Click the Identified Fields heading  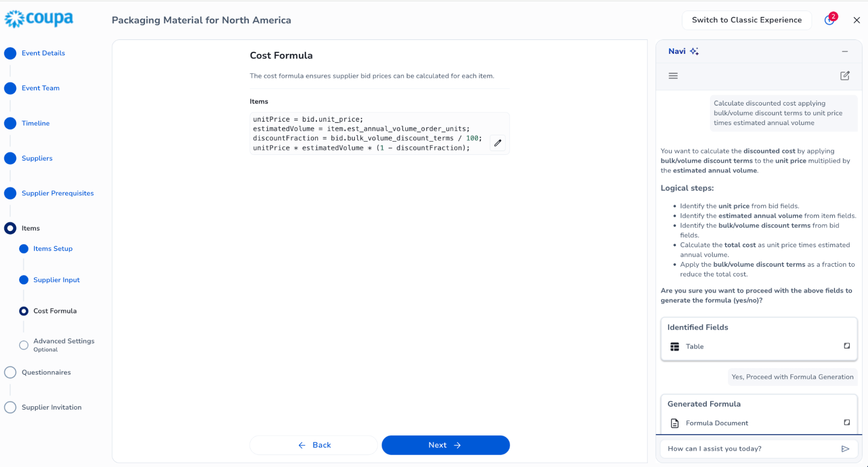click(697, 327)
